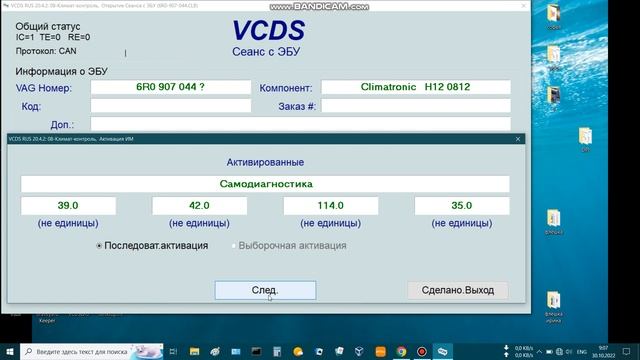
Task: Click the battery tray icon
Action: 549,351
